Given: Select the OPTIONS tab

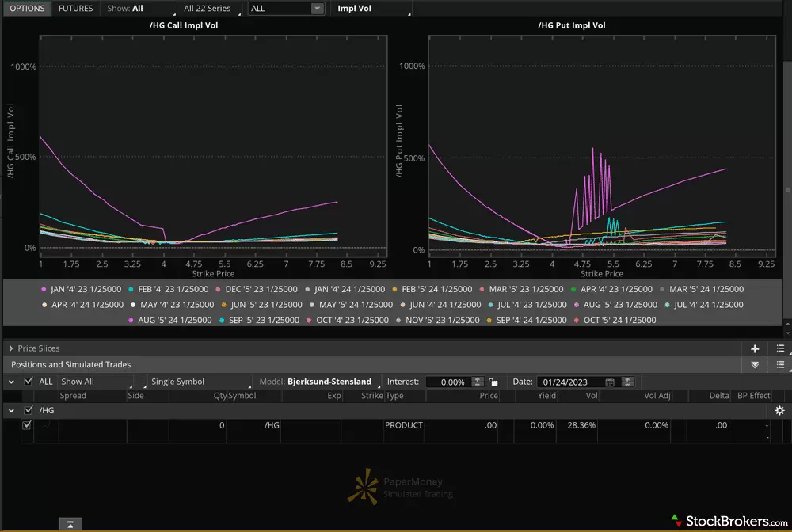Looking at the screenshot, I should click(27, 9).
